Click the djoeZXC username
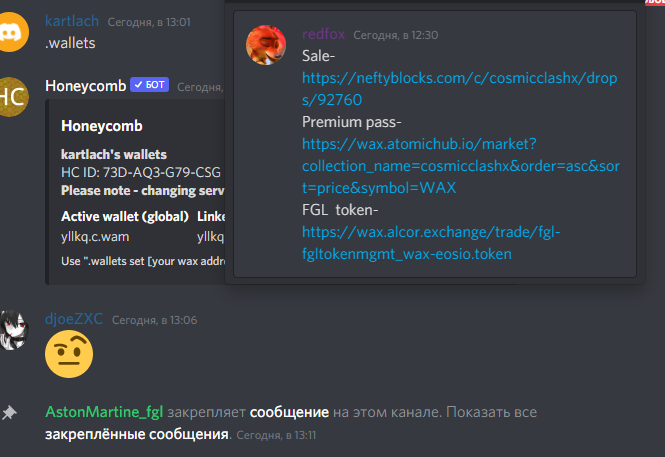The width and height of the screenshot is (665, 457). 74,319
